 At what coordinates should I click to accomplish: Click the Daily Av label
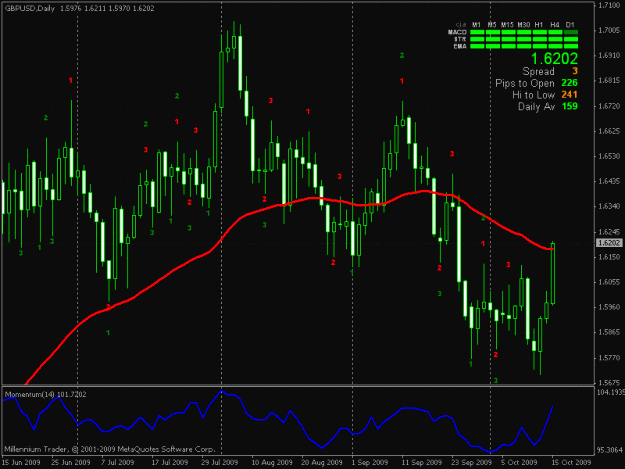537,107
